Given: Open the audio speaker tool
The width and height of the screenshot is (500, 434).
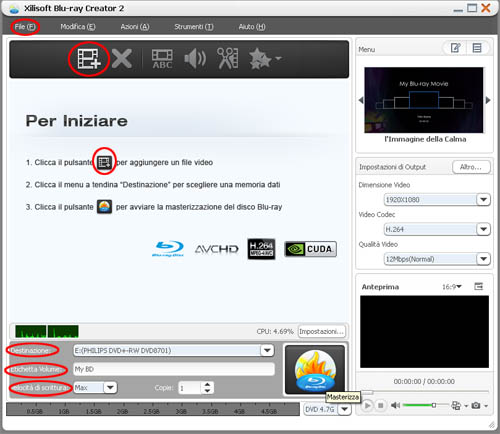Looking at the screenshot, I should (195, 59).
